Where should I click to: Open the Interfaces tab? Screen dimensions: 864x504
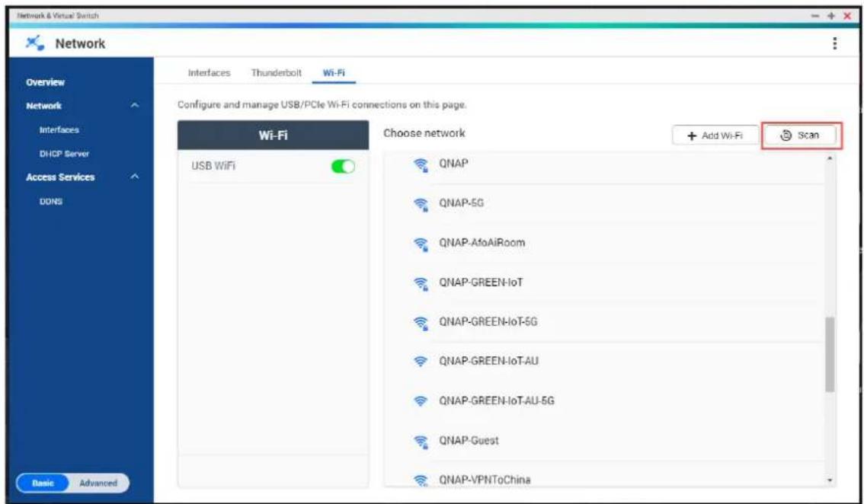210,73
